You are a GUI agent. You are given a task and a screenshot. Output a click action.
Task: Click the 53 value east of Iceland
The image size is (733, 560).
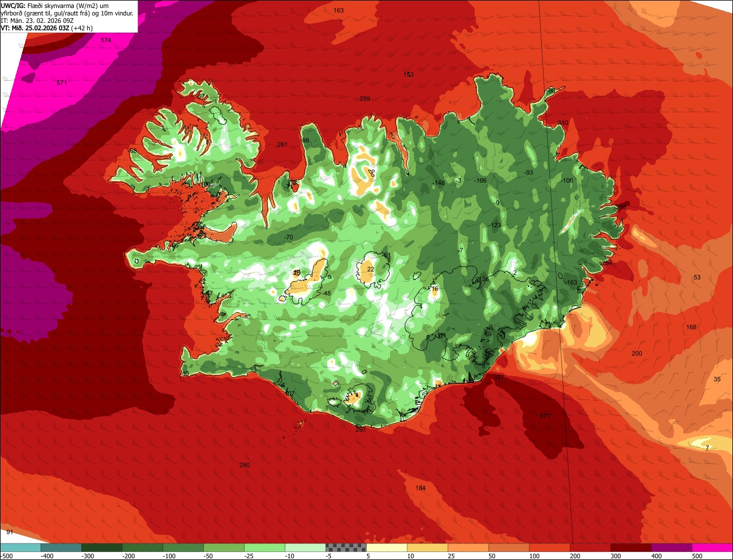697,277
